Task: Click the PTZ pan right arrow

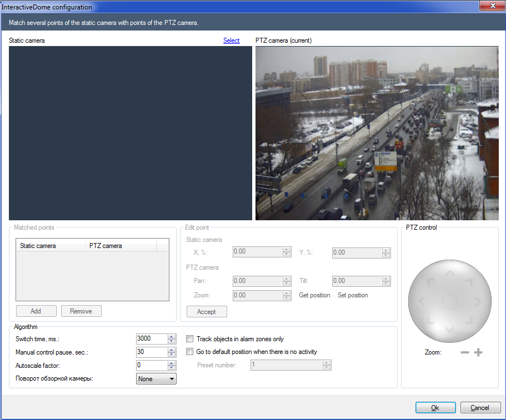Action: tap(478, 302)
